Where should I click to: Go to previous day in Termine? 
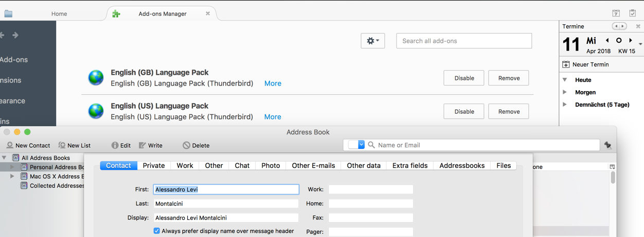[607, 40]
